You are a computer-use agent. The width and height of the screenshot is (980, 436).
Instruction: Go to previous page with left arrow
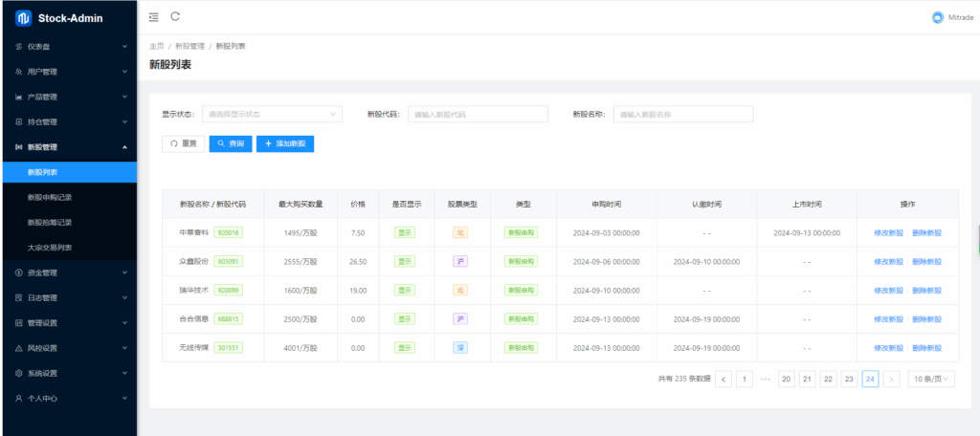(x=724, y=380)
